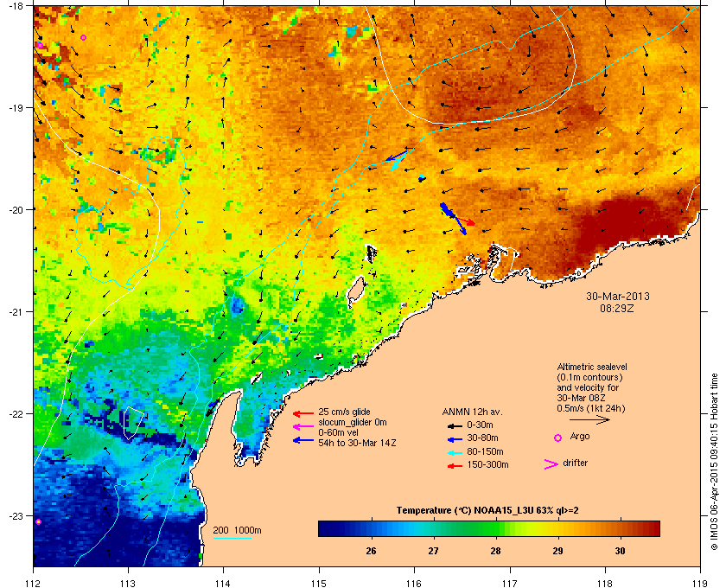This screenshot has width=726, height=588.
Task: Click the '(0.1m contours)' text
Action: [x=589, y=377]
